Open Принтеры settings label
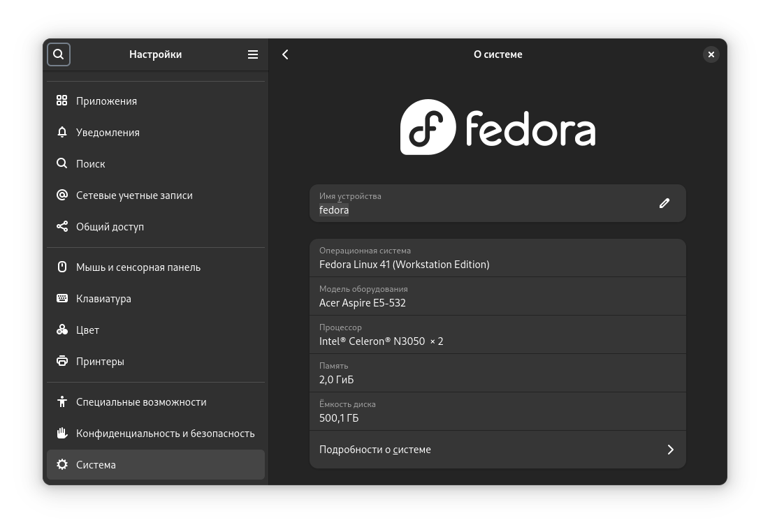 click(x=100, y=362)
